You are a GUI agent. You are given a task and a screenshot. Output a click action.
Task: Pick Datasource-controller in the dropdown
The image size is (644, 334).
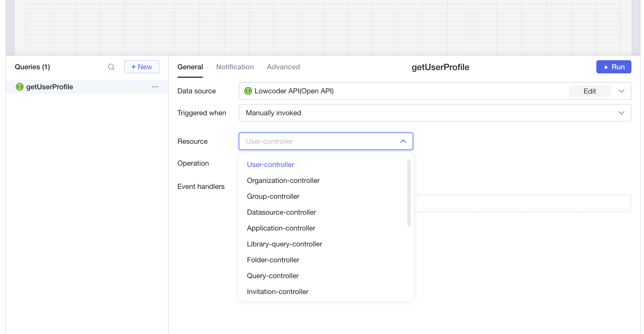pyautogui.click(x=281, y=212)
